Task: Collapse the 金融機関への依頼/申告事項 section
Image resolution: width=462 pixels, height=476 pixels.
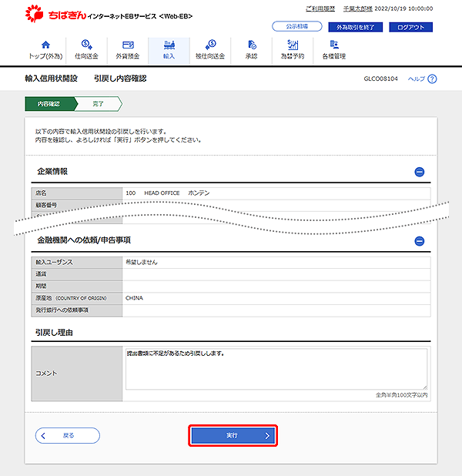Action: click(419, 241)
